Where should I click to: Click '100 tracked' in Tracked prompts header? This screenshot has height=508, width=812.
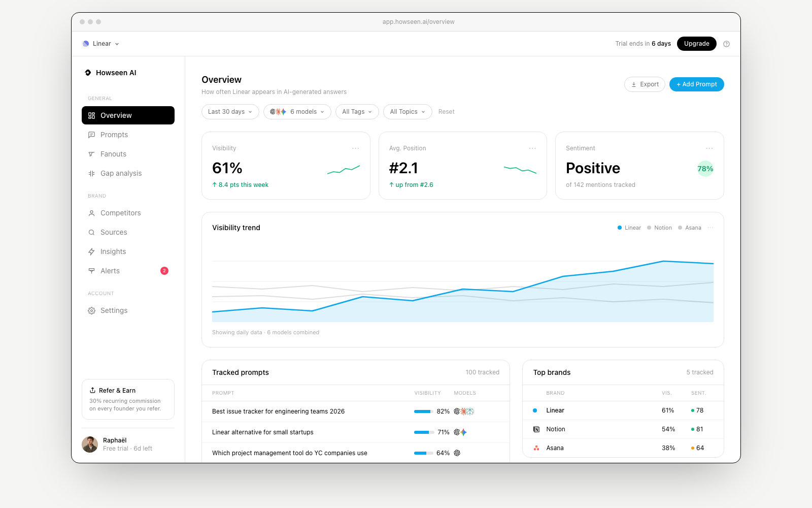coord(483,372)
